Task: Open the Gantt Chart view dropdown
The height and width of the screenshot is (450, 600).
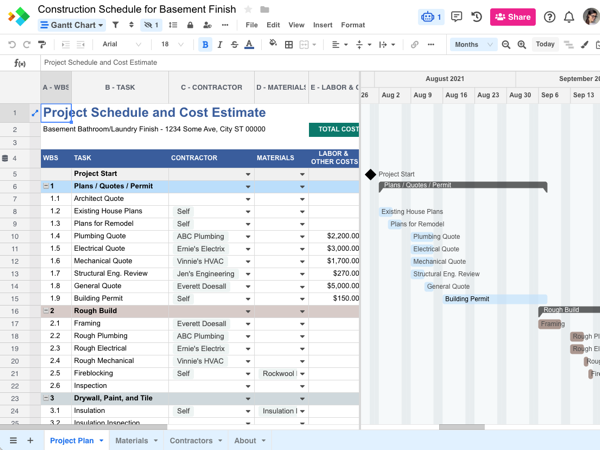Action: (72, 25)
